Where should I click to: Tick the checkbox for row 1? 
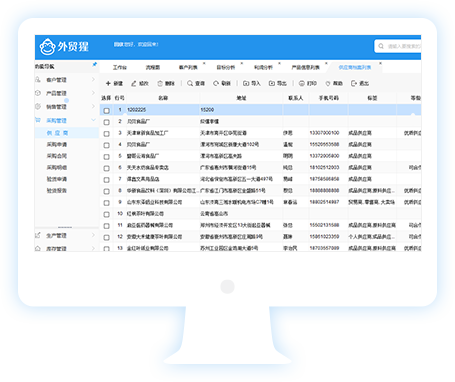coord(106,110)
